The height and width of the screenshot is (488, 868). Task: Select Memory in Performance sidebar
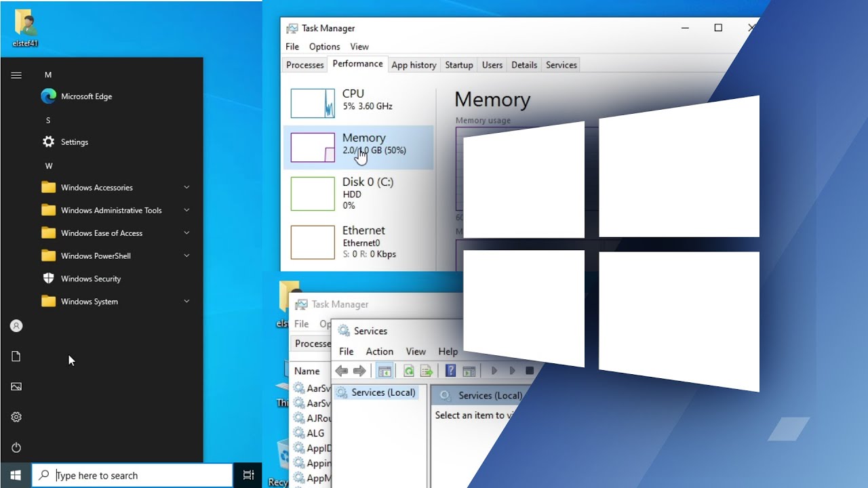[x=358, y=147]
